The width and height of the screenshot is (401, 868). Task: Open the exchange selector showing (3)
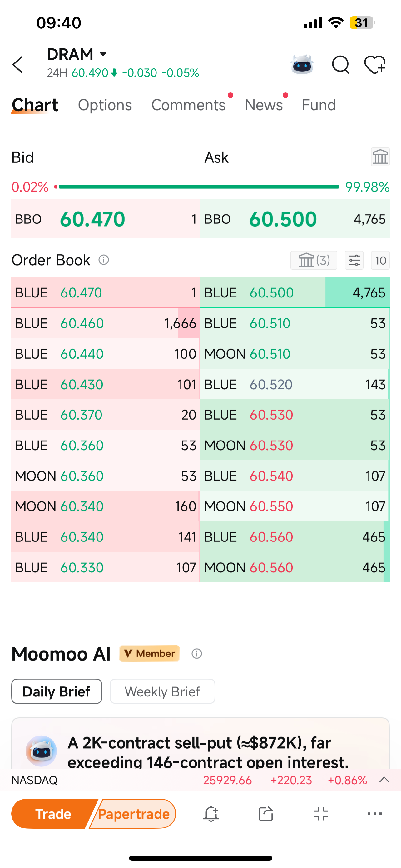(314, 260)
